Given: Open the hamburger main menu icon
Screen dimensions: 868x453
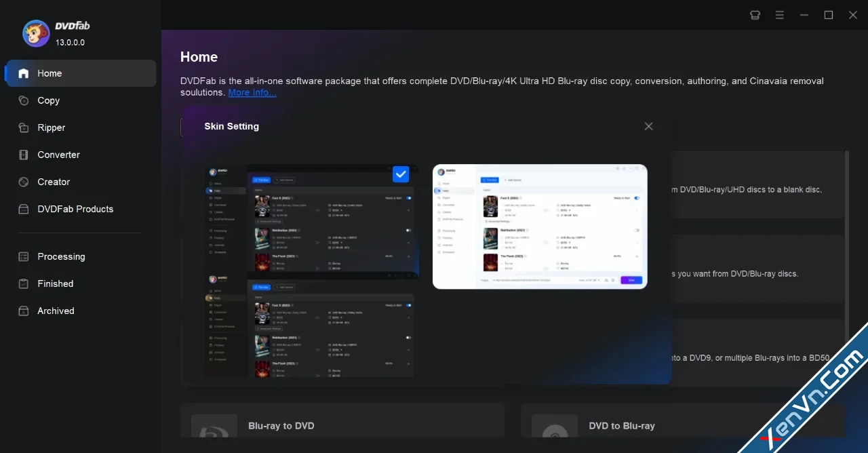Looking at the screenshot, I should tap(780, 15).
